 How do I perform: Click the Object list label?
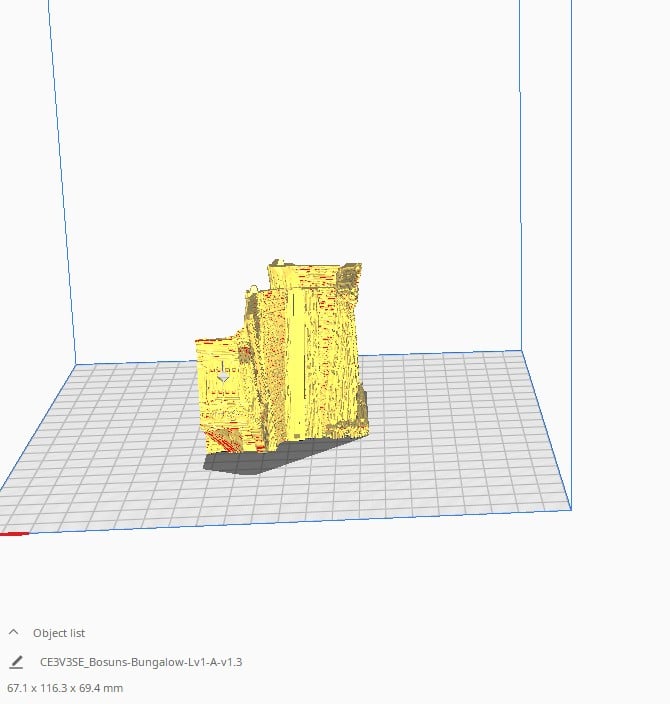[x=59, y=633]
